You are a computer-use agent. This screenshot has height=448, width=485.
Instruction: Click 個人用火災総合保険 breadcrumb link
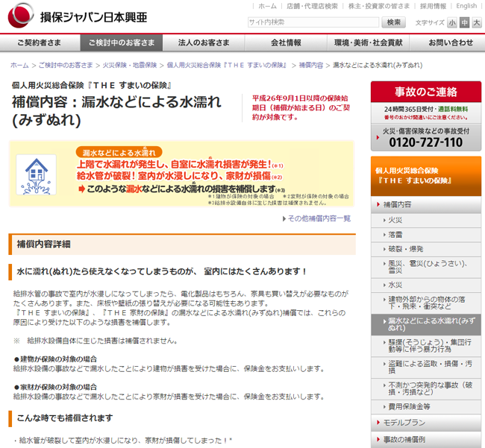pos(227,65)
